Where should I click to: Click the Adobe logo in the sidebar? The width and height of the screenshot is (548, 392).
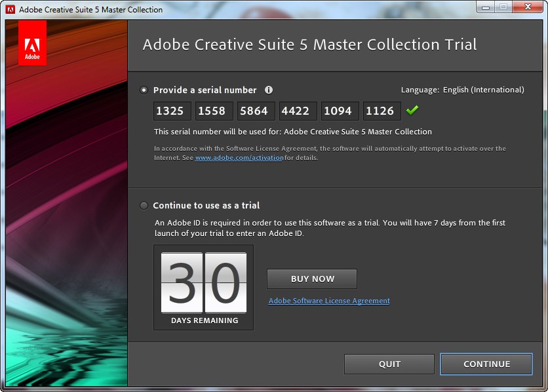tap(32, 43)
